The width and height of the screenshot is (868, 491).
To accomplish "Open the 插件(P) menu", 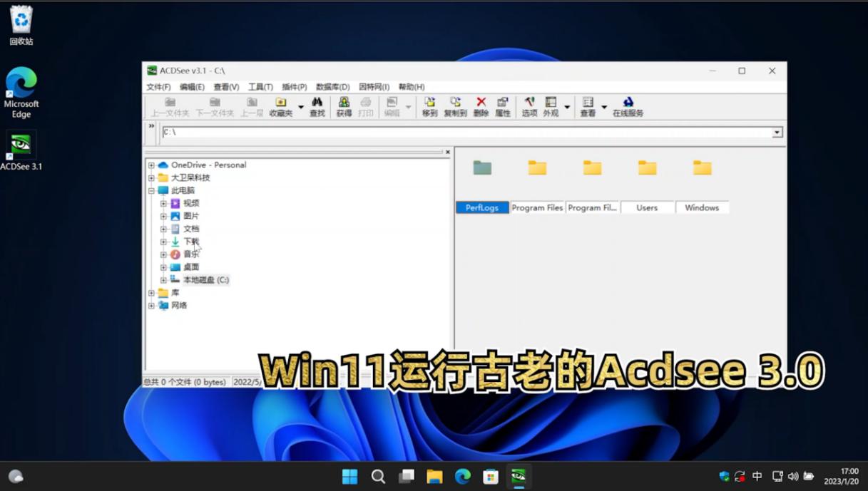I will coord(293,86).
